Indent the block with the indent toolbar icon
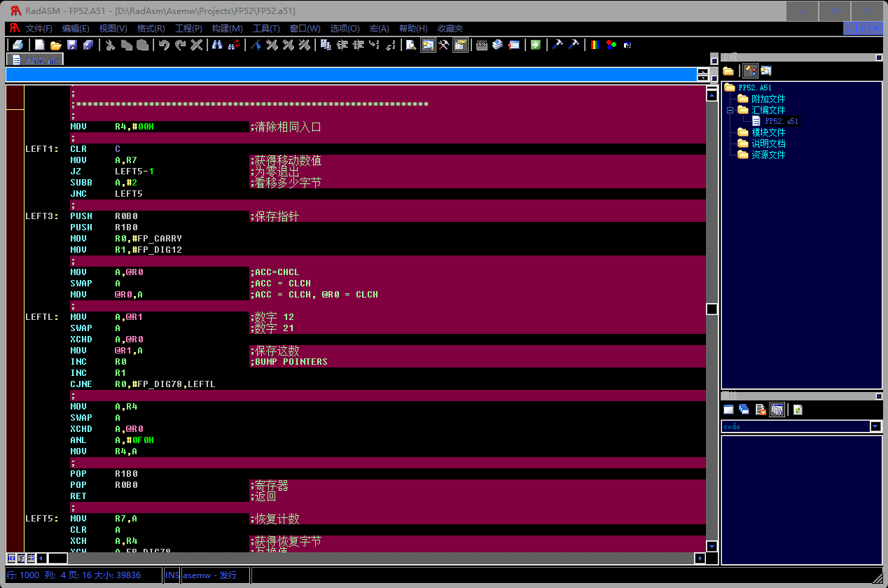The height and width of the screenshot is (588, 888). 342,45
